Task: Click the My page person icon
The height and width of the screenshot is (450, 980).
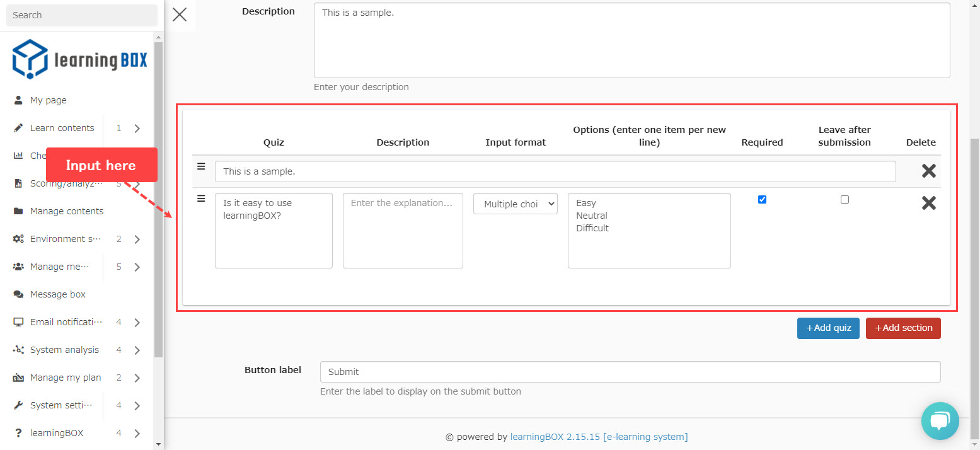Action: point(18,100)
